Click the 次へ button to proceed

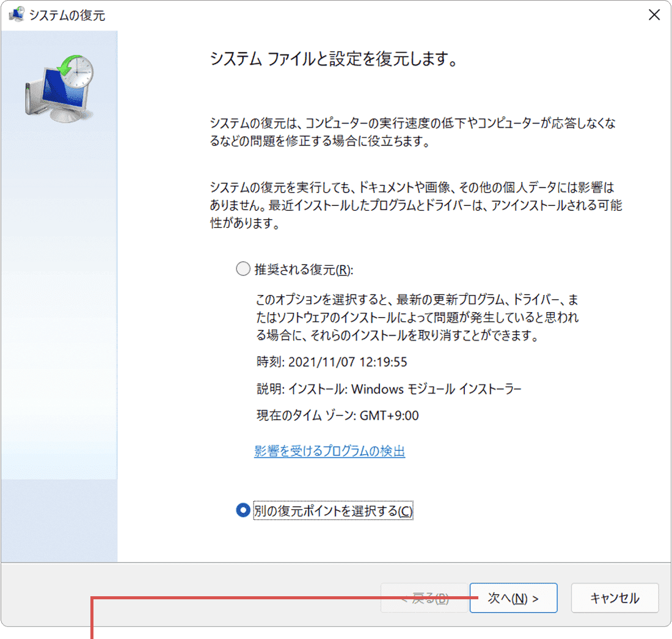[513, 598]
